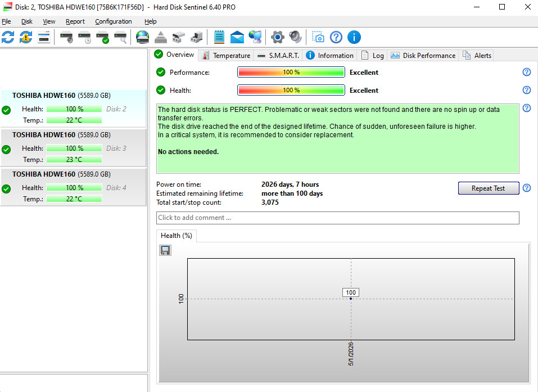Image resolution: width=538 pixels, height=392 pixels.
Task: Switch to the Temperature tab
Action: click(x=226, y=56)
